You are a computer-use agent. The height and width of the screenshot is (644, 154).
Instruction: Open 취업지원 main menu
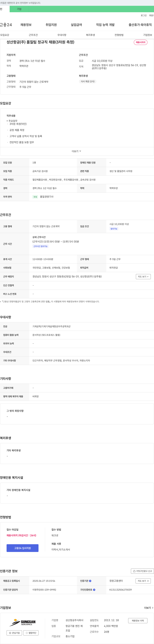coord(51,25)
